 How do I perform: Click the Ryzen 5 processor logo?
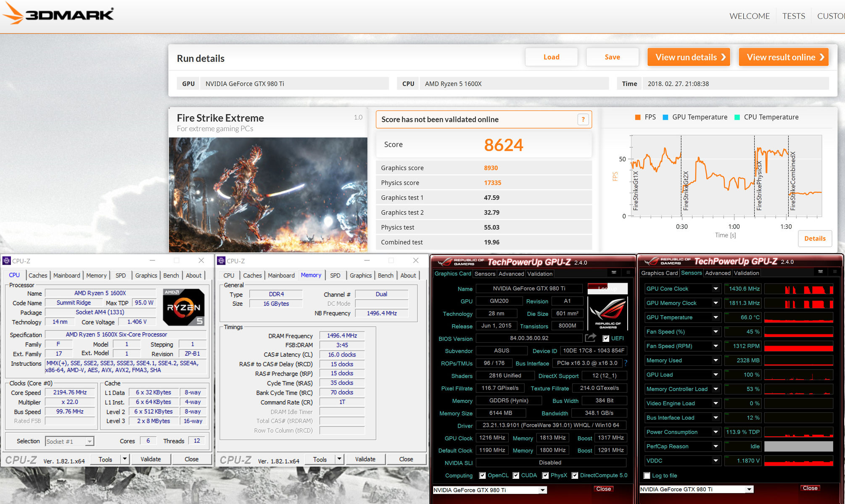coord(184,307)
